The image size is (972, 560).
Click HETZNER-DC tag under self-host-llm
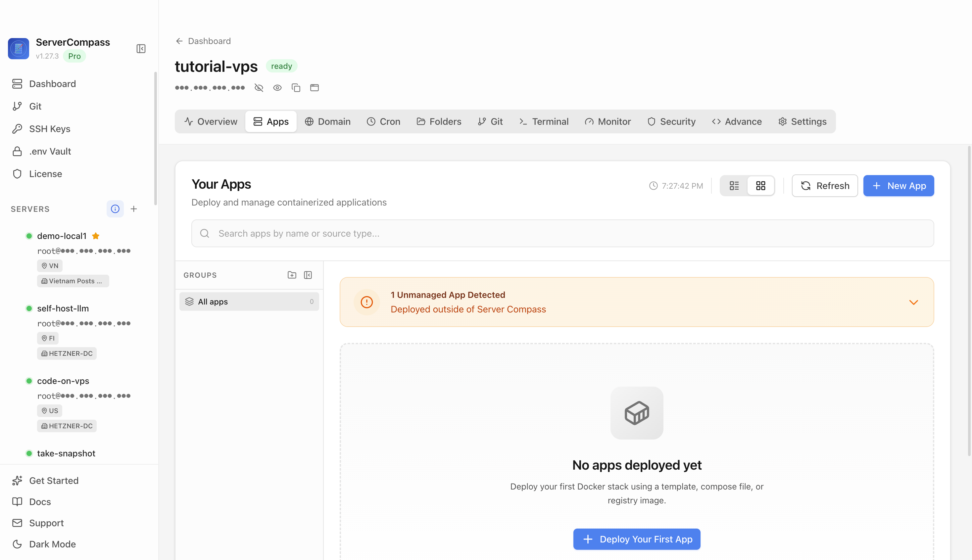(x=67, y=353)
